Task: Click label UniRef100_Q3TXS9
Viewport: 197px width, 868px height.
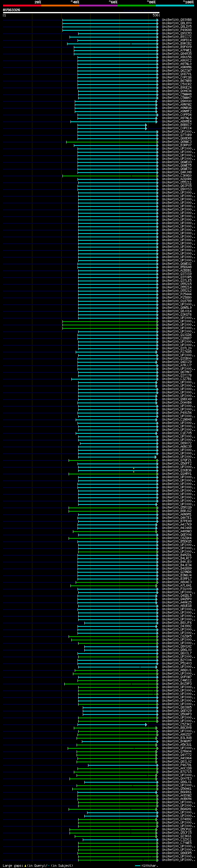Action: coord(176,274)
